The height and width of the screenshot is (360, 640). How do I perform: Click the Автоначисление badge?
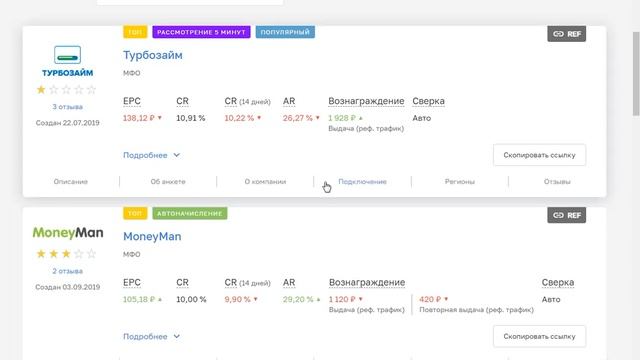190,213
